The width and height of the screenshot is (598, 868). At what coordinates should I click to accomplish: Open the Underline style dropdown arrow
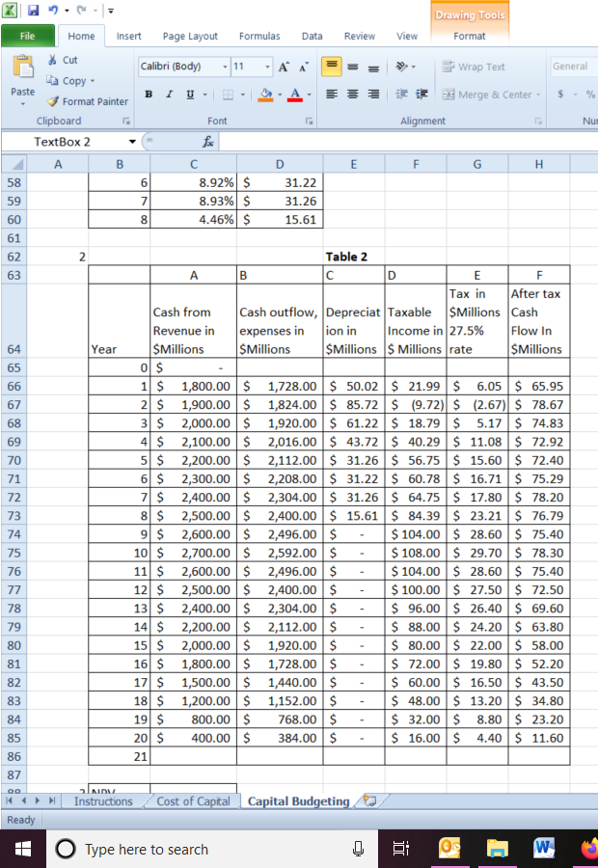click(x=204, y=95)
